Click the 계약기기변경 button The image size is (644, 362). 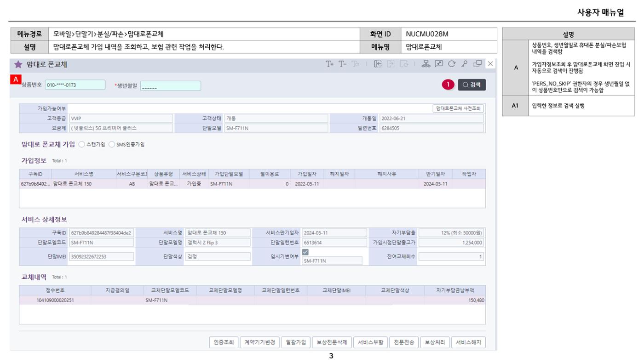coord(259,342)
